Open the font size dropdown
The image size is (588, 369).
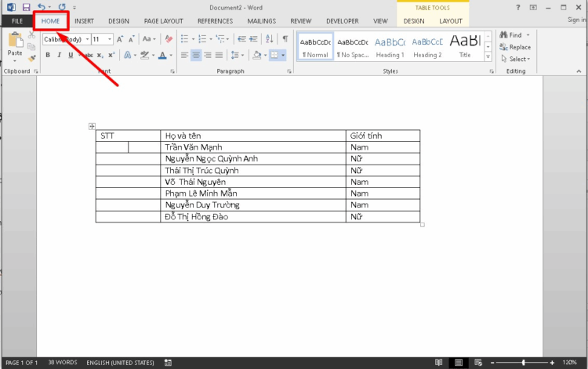point(110,38)
